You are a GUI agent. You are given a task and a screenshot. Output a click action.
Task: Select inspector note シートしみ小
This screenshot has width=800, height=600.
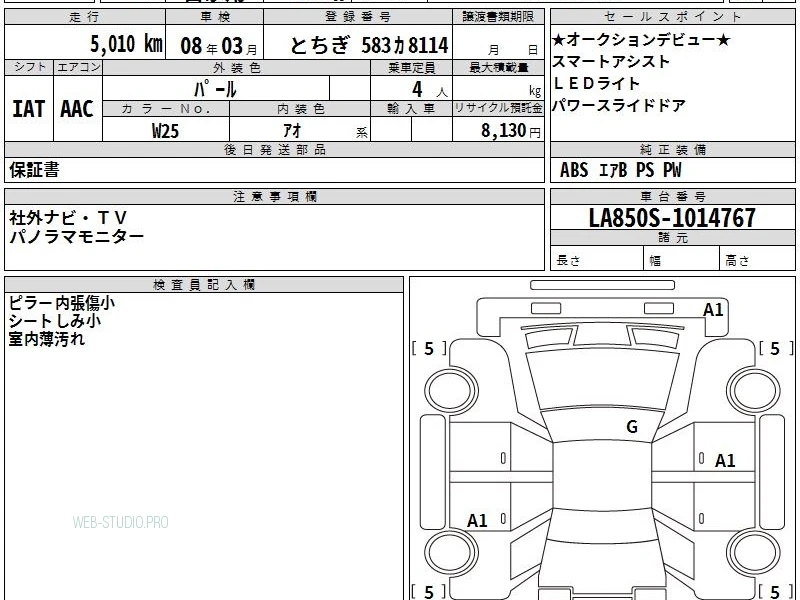tap(55, 321)
